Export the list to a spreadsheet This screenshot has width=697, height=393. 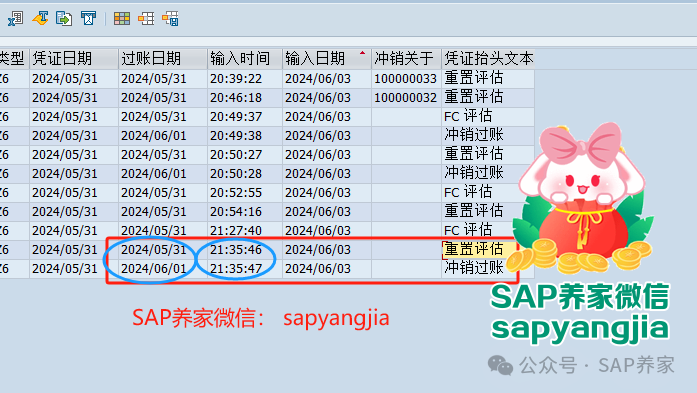tap(15, 19)
